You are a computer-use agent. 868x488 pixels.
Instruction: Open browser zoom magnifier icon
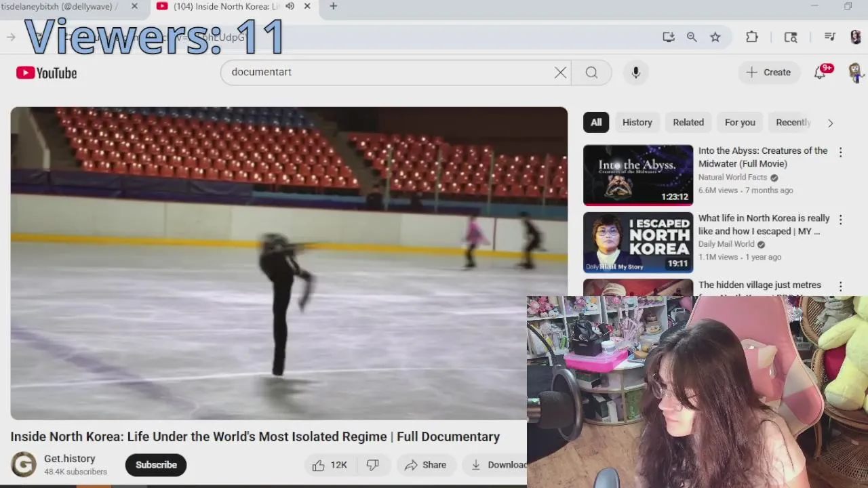click(692, 37)
